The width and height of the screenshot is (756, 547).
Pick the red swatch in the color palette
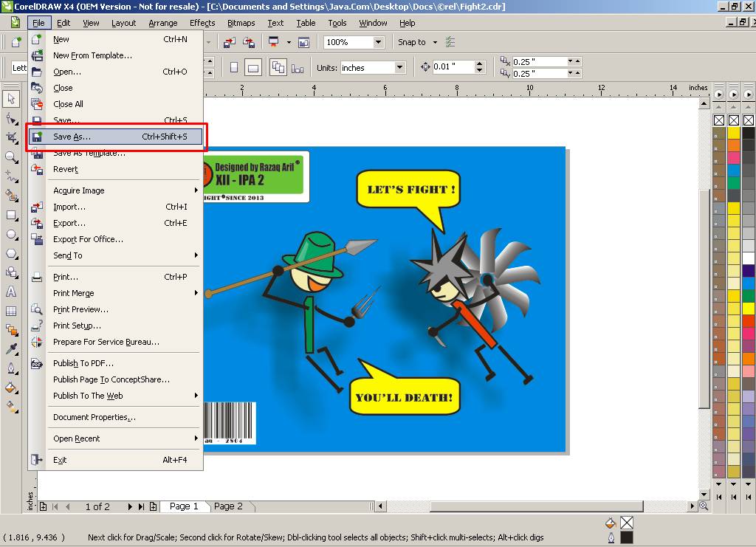pyautogui.click(x=747, y=322)
